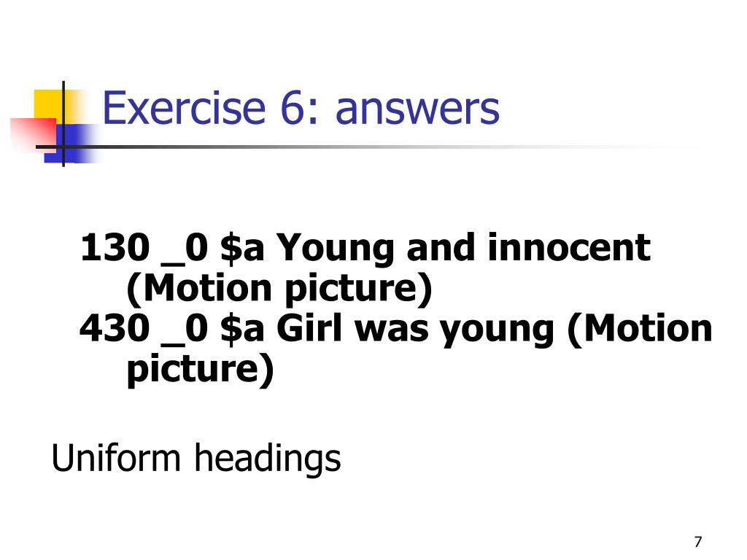Click the "_0" indicator after 430
Viewport: 747px width, 560px height.
(185, 330)
